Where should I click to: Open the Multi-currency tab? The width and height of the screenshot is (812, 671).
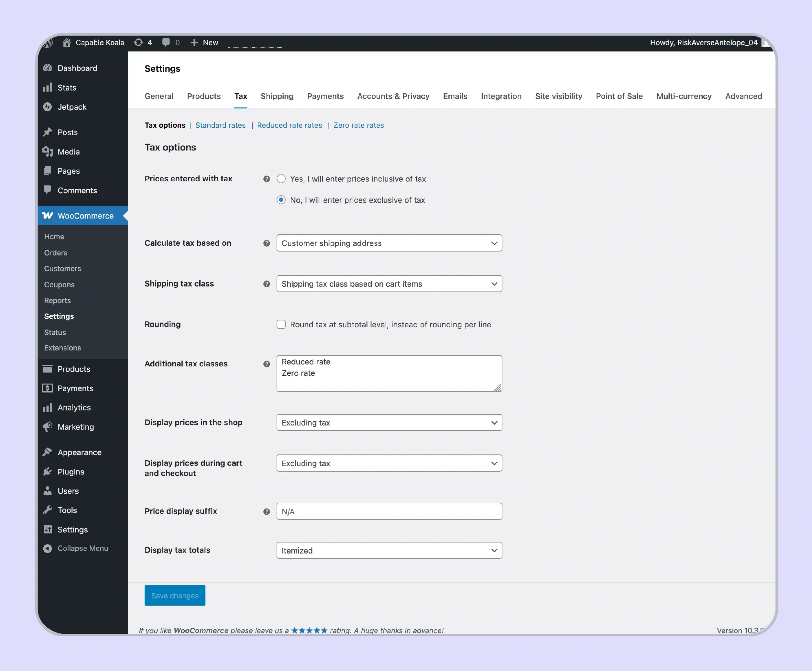(x=684, y=96)
